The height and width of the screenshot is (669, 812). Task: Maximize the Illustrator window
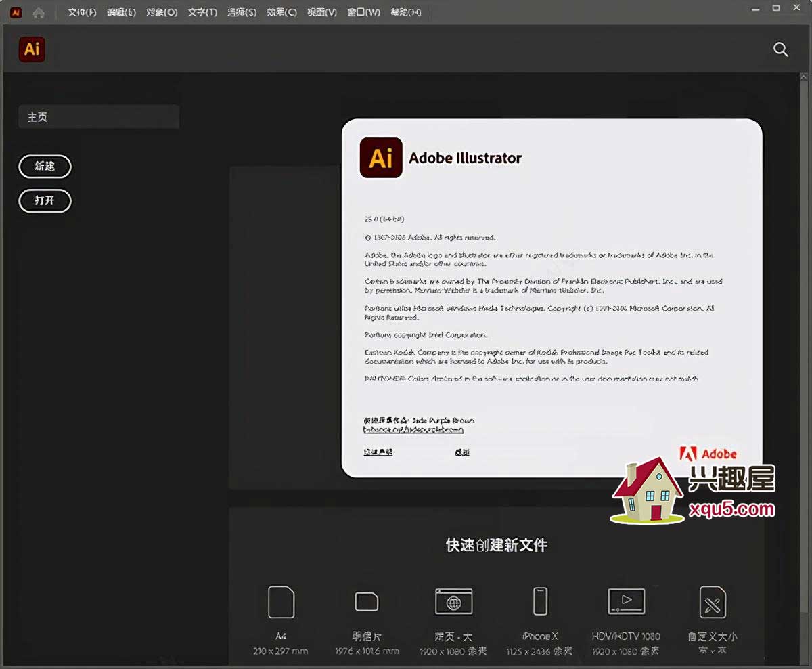(x=776, y=8)
